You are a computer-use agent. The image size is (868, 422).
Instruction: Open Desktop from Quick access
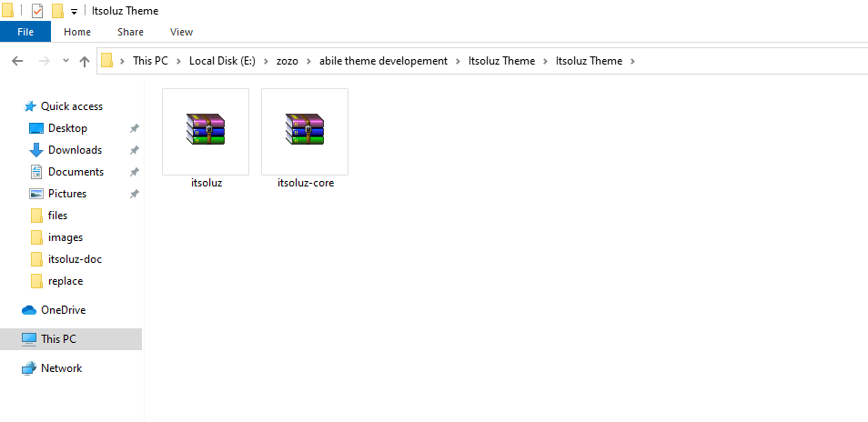(67, 128)
